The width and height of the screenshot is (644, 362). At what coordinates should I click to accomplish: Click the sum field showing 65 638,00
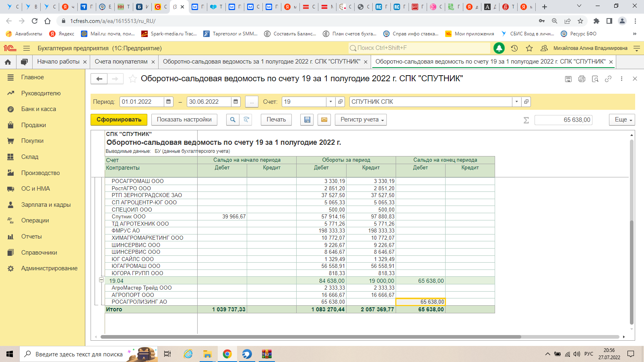(x=563, y=120)
